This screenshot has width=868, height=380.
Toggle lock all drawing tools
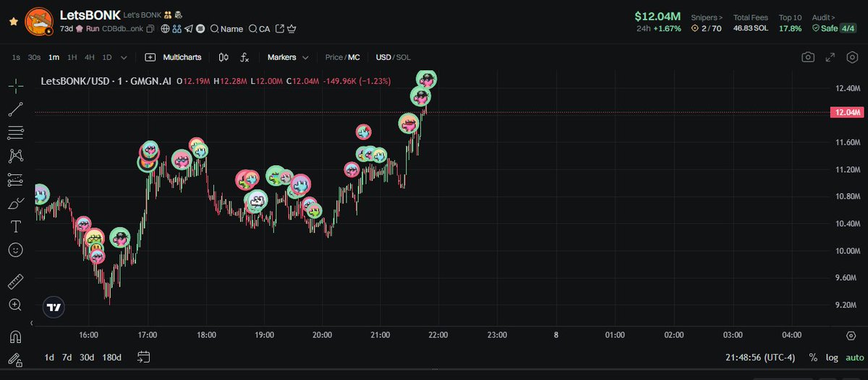15,358
